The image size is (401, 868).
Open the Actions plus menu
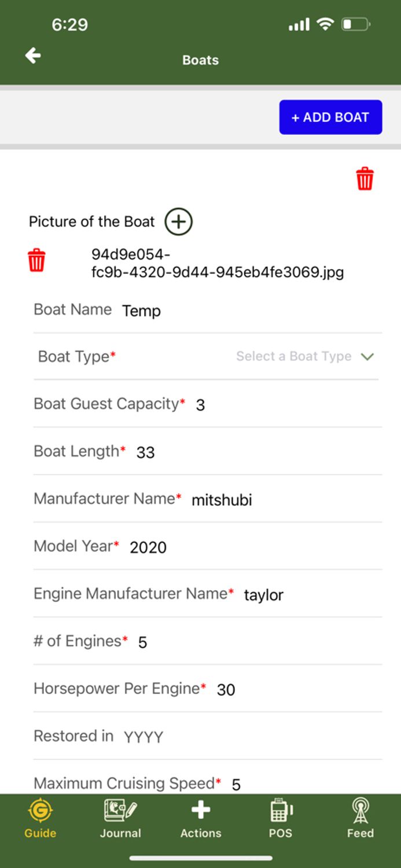(x=200, y=818)
